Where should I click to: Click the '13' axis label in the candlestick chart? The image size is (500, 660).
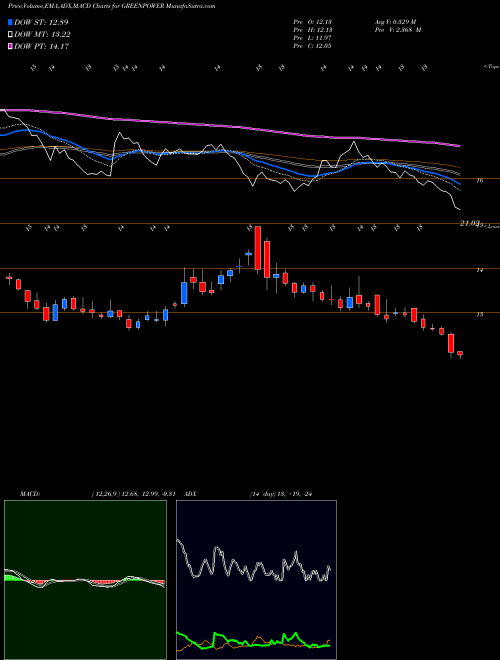pos(479,314)
